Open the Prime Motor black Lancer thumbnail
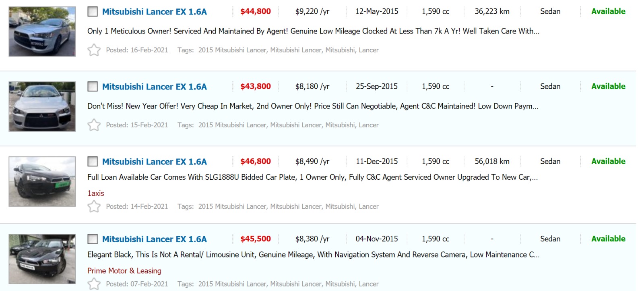This screenshot has width=644, height=291. pos(42,259)
